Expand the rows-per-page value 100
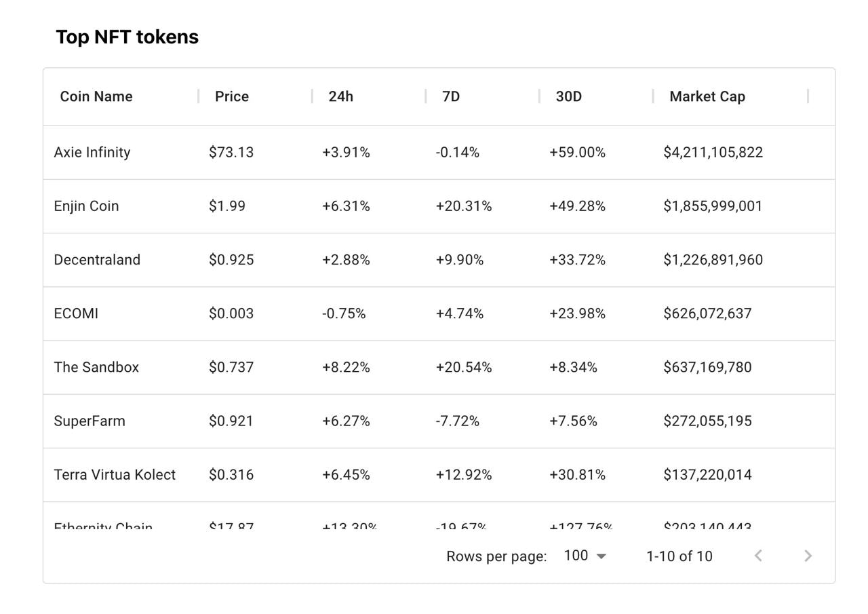The width and height of the screenshot is (868, 614). coord(574,556)
